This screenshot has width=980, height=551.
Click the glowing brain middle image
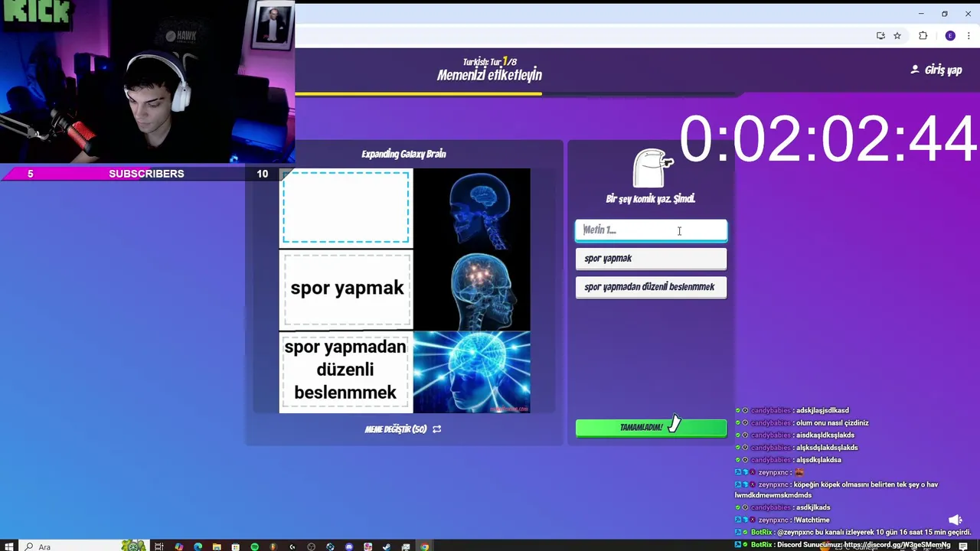(472, 290)
